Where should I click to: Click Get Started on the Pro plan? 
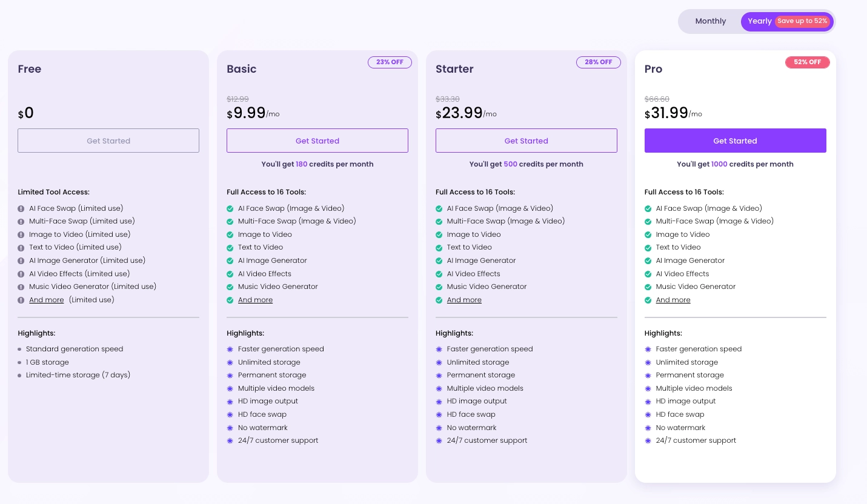736,141
